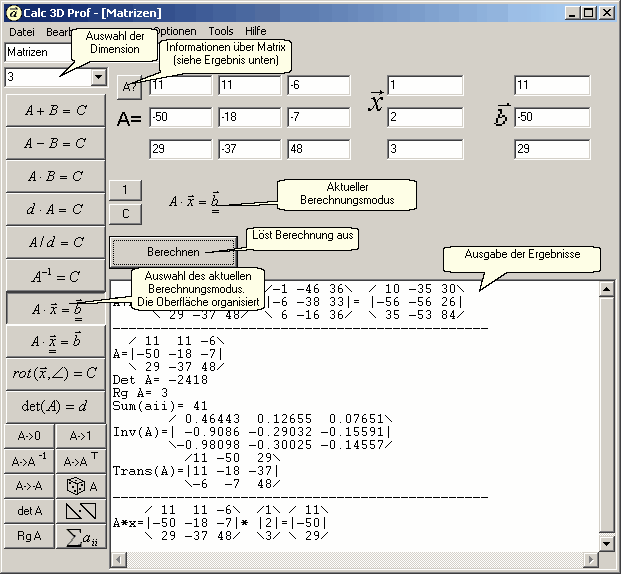Viewport: 621px width, 574px height.
Task: Click the first component field of vector x
Action: (x=424, y=86)
